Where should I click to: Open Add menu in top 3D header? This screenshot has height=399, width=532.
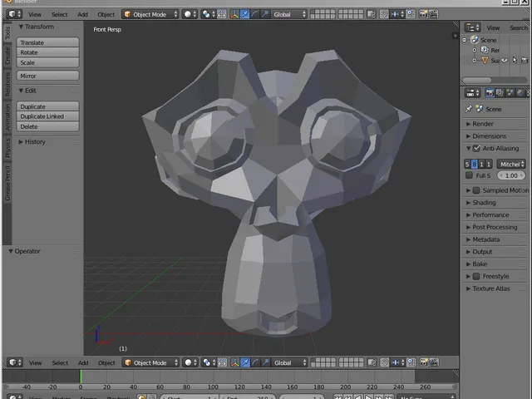pos(82,15)
